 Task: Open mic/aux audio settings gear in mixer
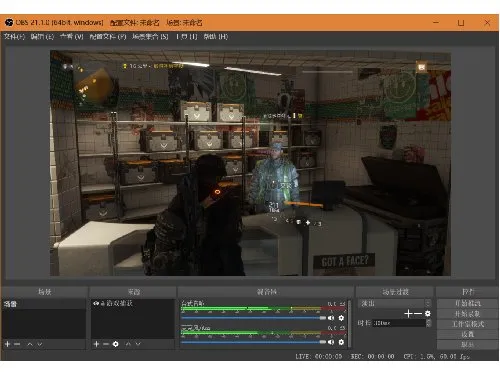point(341,342)
